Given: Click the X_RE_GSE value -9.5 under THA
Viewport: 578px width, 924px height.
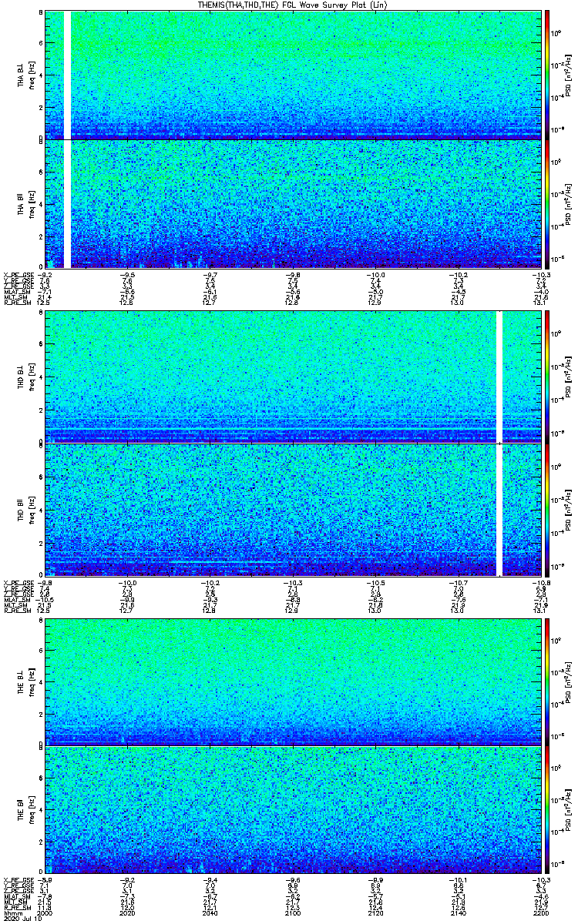Looking at the screenshot, I should click(x=128, y=273).
